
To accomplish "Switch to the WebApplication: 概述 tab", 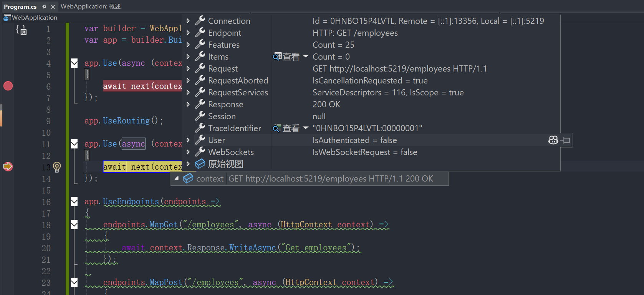I will (91, 7).
